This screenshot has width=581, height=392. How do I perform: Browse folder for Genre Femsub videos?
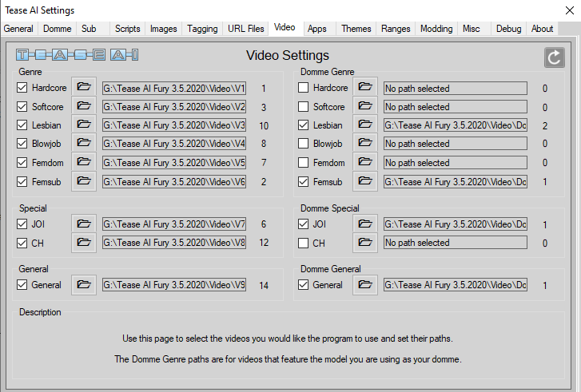coord(84,181)
